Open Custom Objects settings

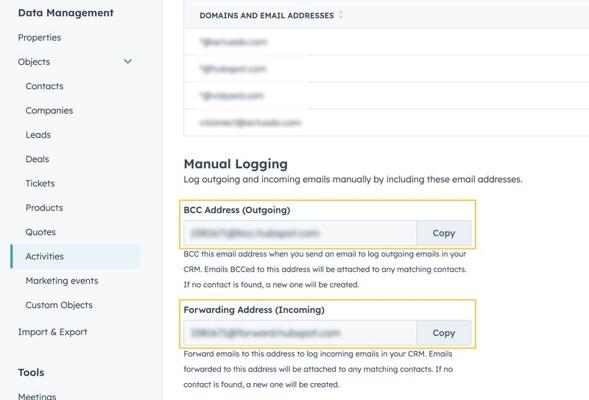(x=59, y=305)
